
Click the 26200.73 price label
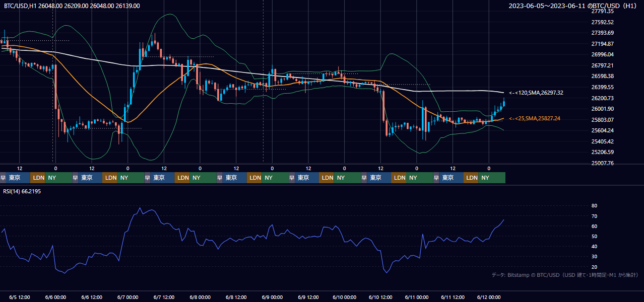[x=602, y=98]
